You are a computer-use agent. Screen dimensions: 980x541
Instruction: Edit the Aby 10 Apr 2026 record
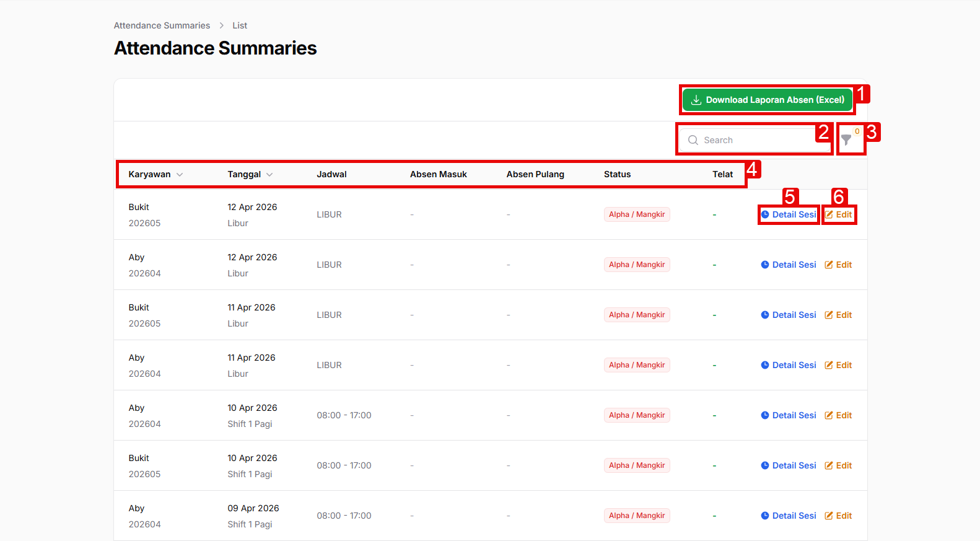coord(838,415)
